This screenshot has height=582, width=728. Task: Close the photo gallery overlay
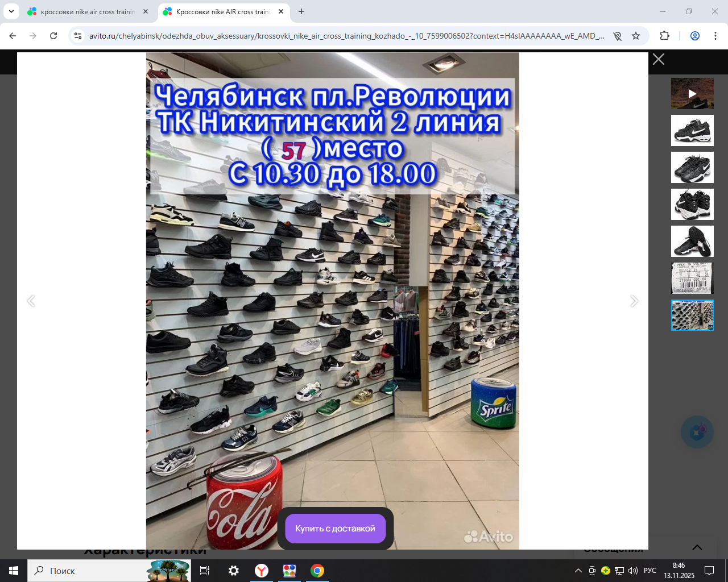pos(659,59)
